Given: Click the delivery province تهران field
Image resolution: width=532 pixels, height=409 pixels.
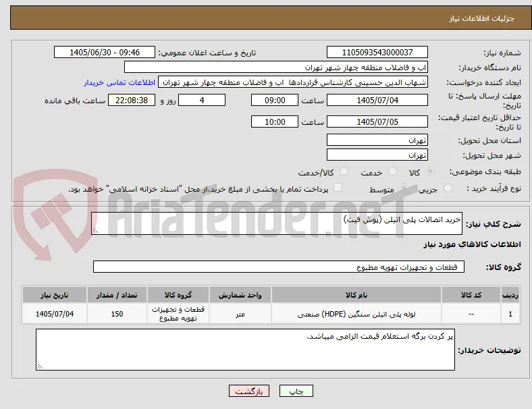Looking at the screenshot, I should click(x=377, y=140).
